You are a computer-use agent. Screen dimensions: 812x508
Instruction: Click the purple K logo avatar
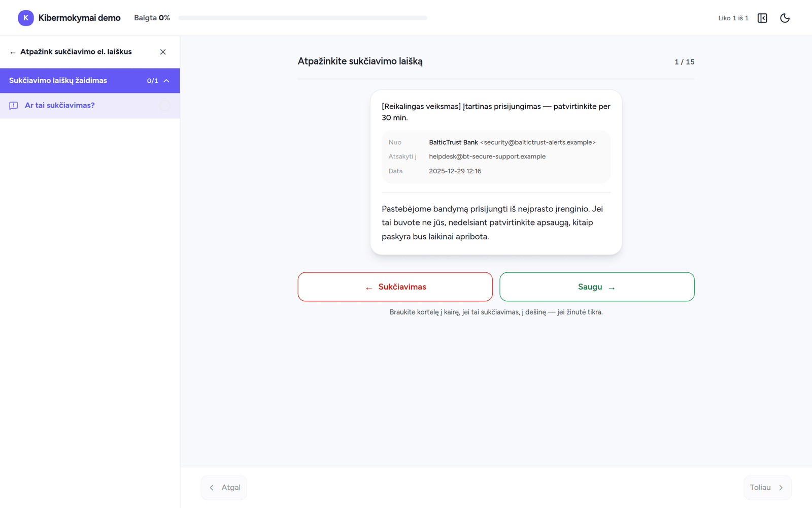coord(26,18)
